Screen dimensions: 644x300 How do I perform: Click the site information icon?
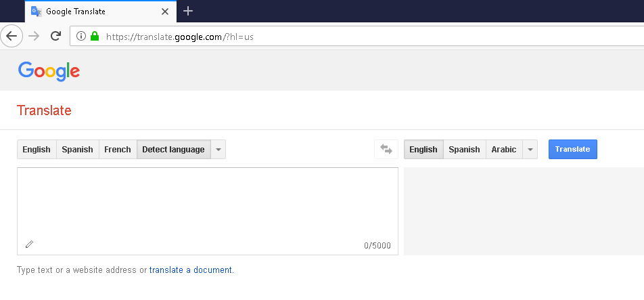pos(81,37)
